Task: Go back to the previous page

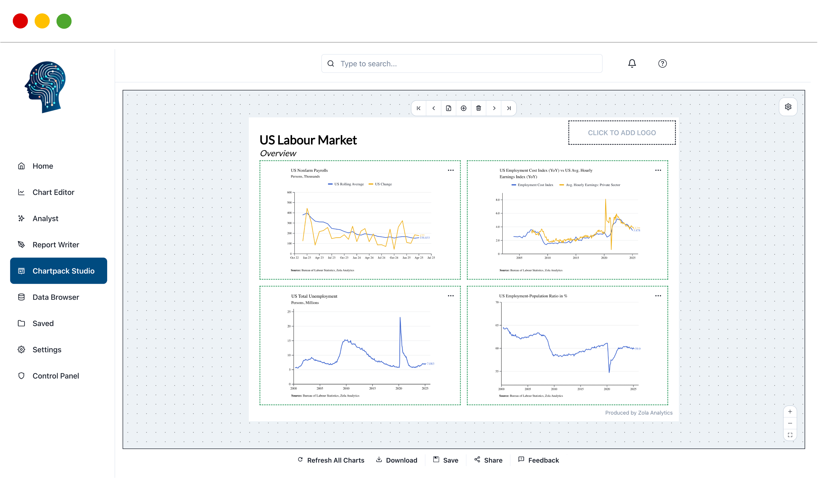Action: [x=434, y=108]
